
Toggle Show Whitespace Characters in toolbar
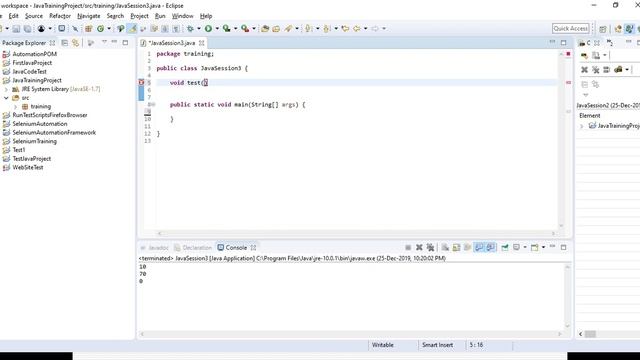tap(176, 29)
